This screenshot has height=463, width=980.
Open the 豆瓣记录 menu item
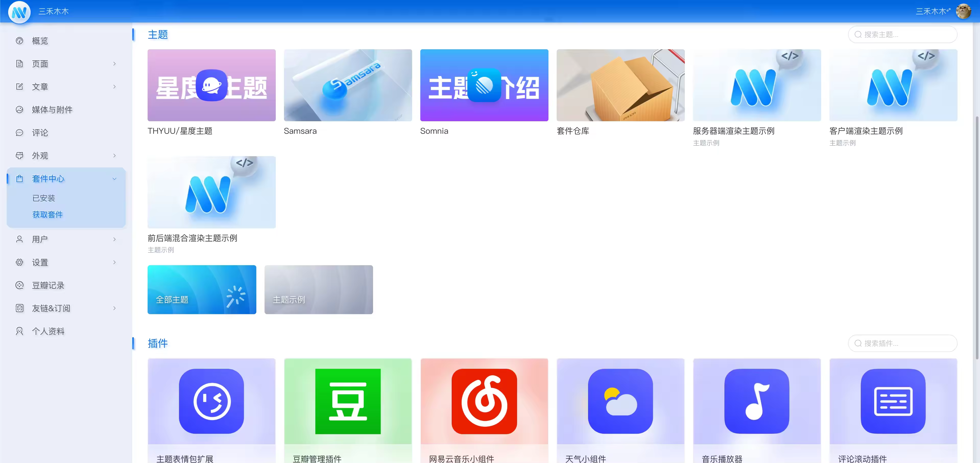tap(66, 285)
